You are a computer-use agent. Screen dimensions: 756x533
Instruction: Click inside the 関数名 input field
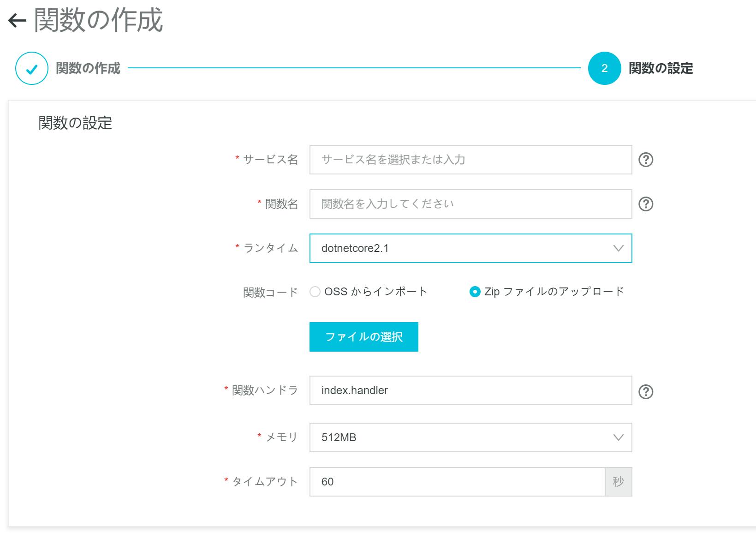point(470,203)
